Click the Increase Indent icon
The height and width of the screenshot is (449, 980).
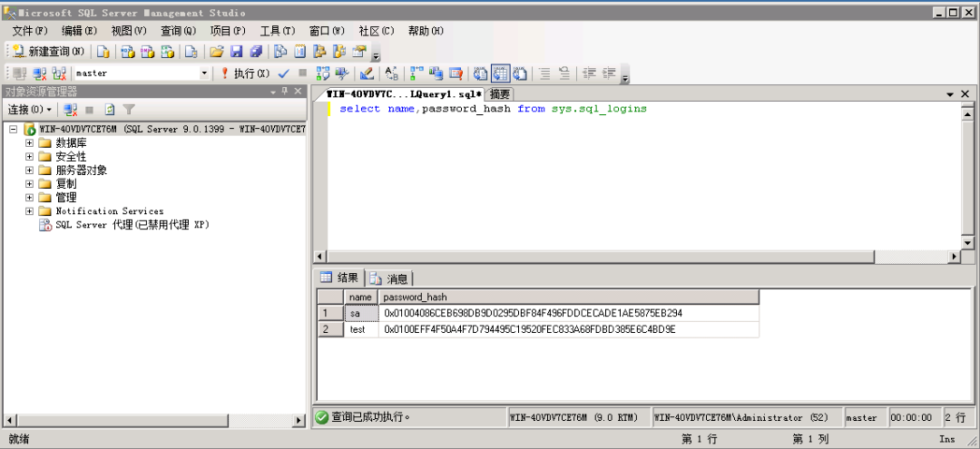(610, 73)
